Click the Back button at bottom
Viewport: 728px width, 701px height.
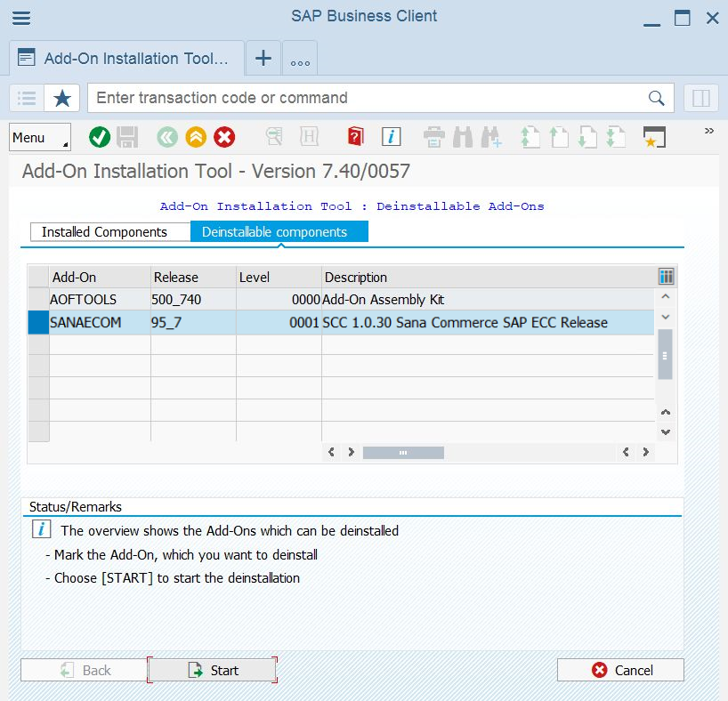click(x=85, y=670)
